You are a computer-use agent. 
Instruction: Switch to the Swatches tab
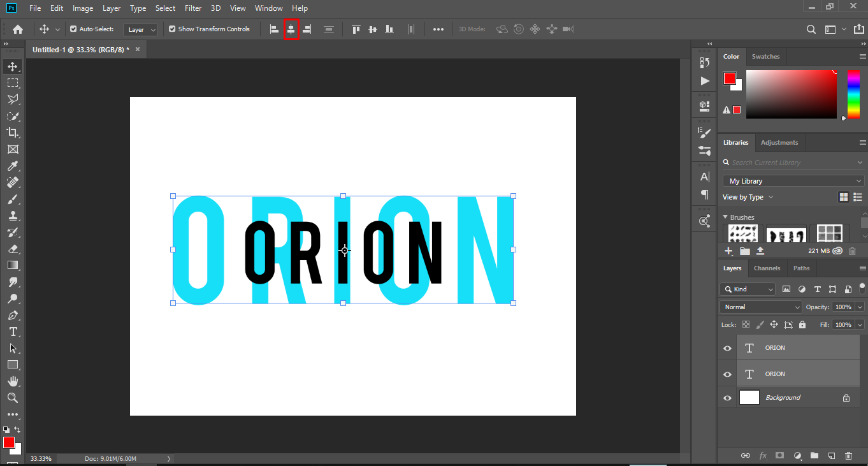point(765,57)
